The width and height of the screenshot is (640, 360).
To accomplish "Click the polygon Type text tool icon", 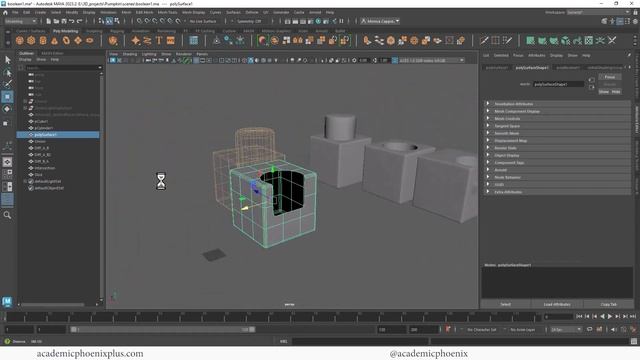I will click(159, 40).
